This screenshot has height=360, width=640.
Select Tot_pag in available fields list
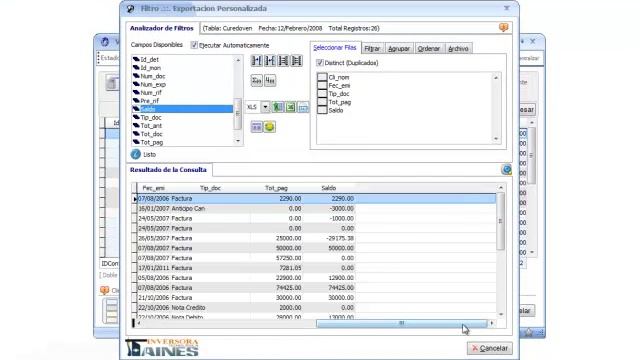(x=152, y=142)
